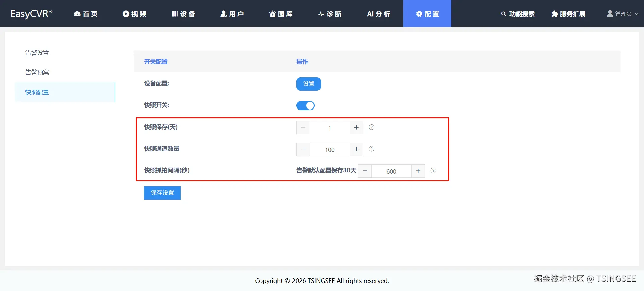Open the 设备 device tab
Image resolution: width=644 pixels, height=291 pixels.
[x=183, y=14]
